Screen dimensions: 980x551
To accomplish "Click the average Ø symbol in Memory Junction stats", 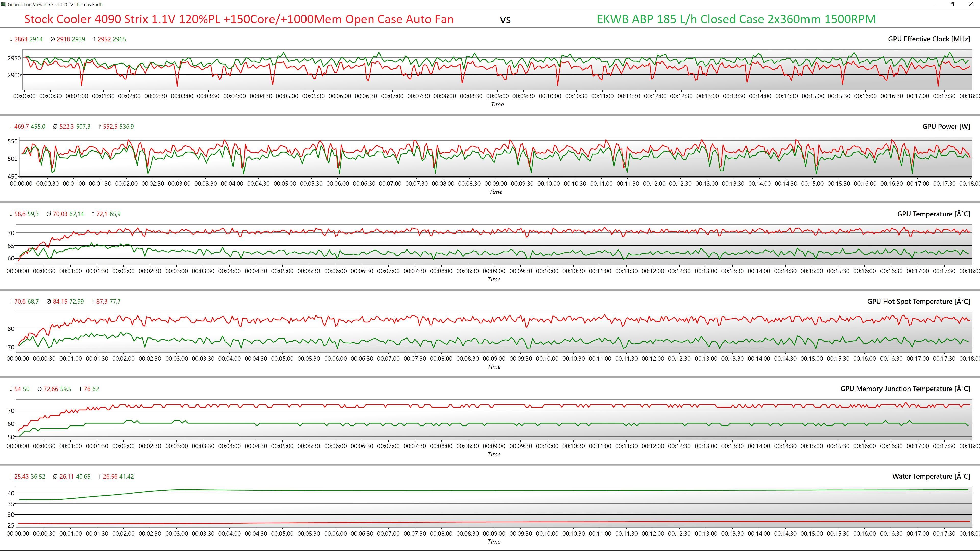I will [40, 389].
